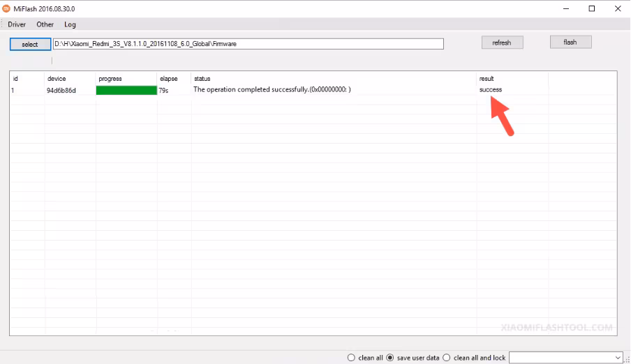Click the MiFlash app icon in title bar

click(x=6, y=8)
